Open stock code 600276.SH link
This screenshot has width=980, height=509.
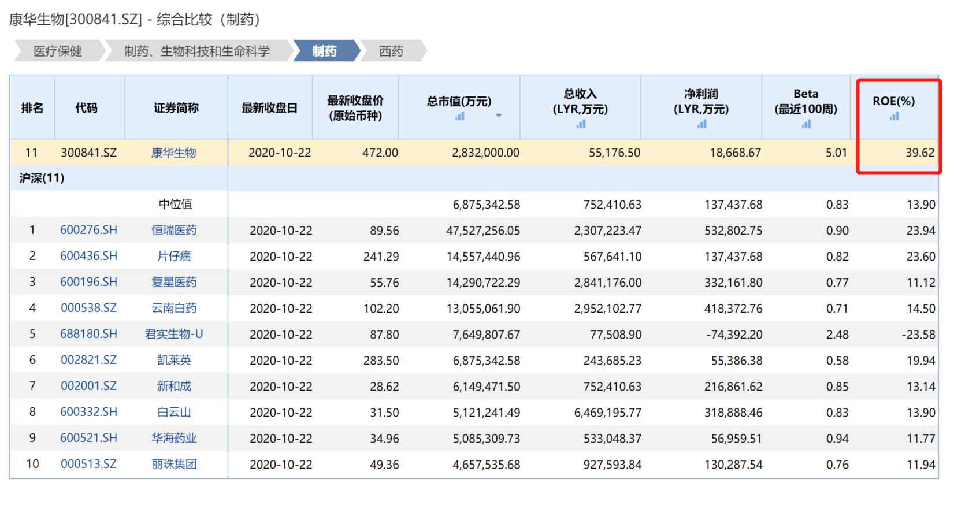(88, 230)
